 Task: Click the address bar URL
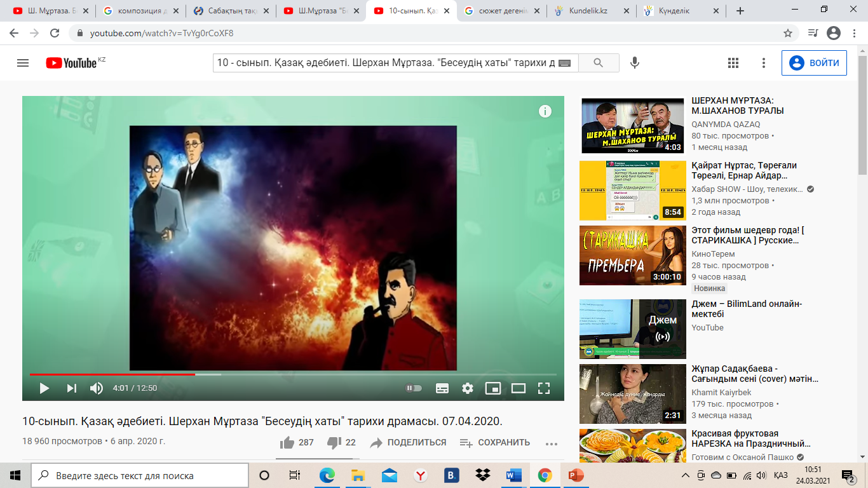pyautogui.click(x=161, y=33)
